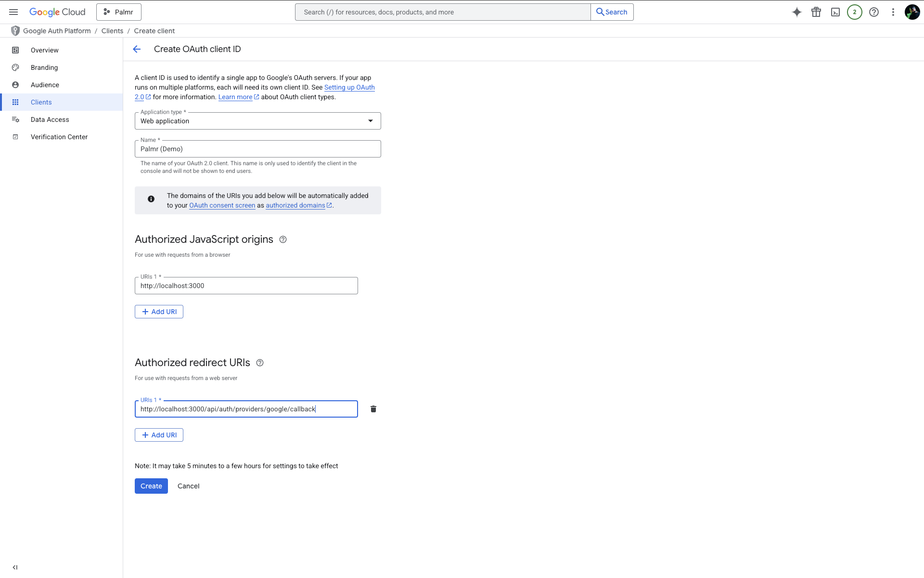Click the Cancel button

189,486
